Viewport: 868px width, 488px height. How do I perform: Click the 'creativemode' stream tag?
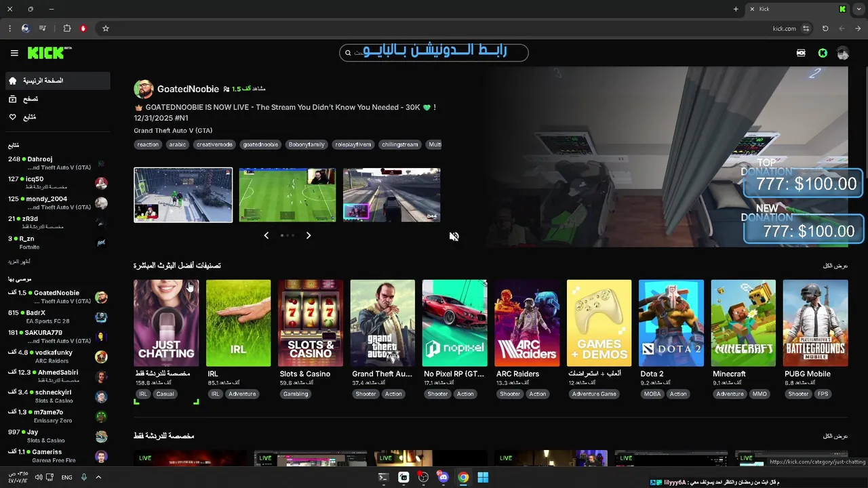[214, 144]
